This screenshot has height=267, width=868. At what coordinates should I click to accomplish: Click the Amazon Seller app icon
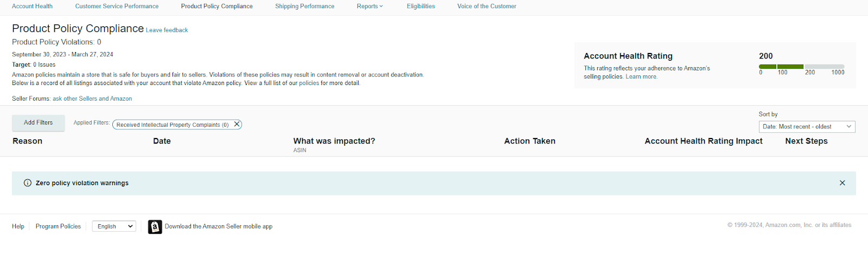[155, 227]
